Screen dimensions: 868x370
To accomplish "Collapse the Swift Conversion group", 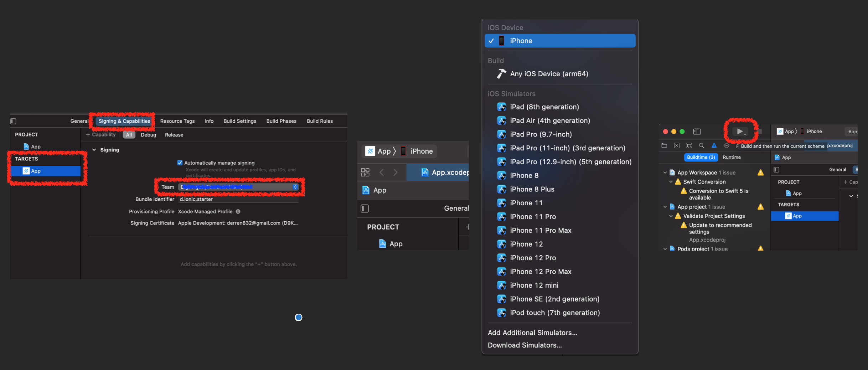I will pyautogui.click(x=671, y=182).
